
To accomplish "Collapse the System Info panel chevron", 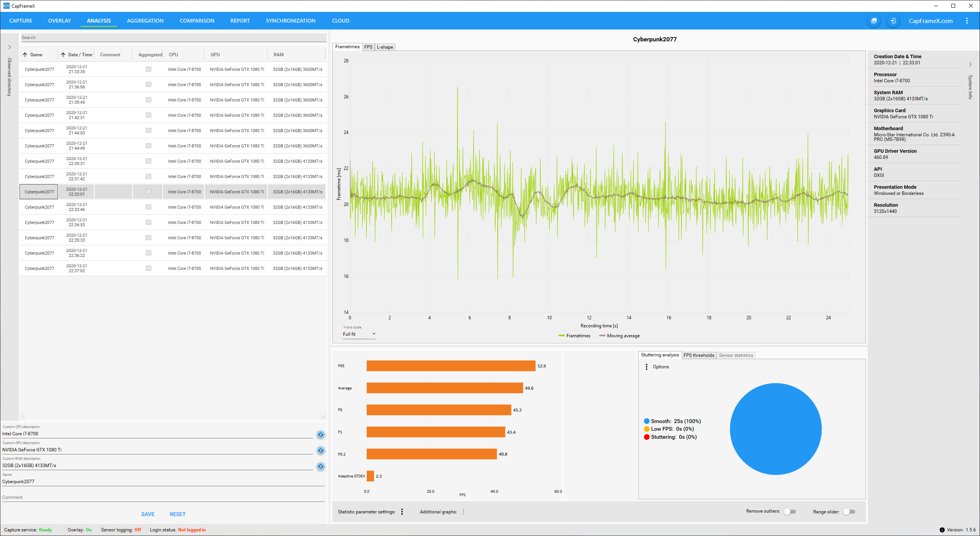I will [x=970, y=64].
